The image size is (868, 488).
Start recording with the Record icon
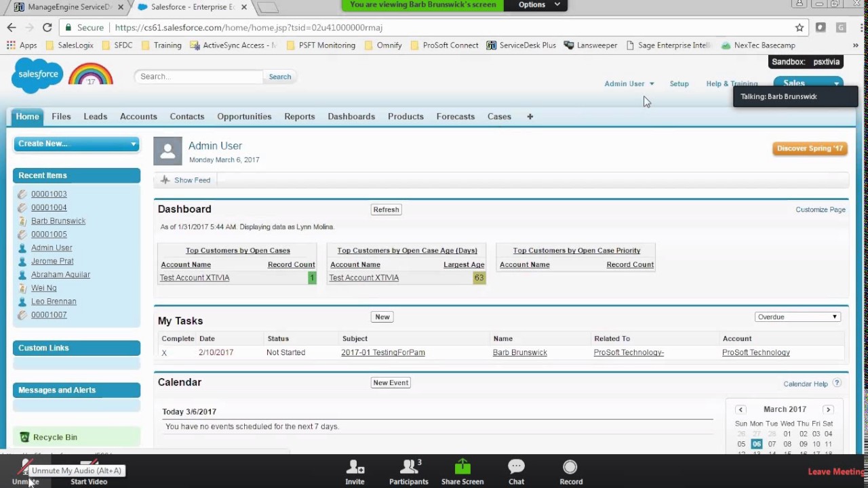pyautogui.click(x=570, y=468)
